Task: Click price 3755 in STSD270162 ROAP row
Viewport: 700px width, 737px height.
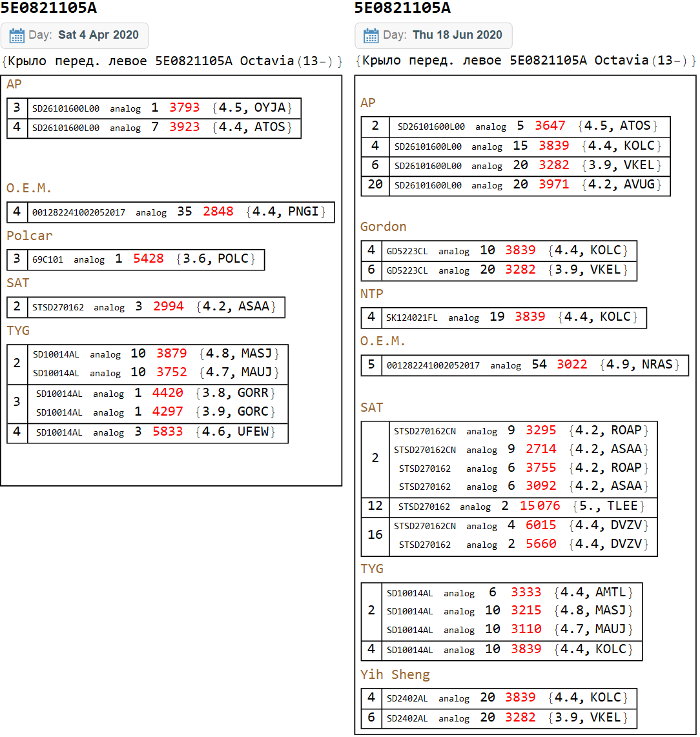Action: [541, 468]
